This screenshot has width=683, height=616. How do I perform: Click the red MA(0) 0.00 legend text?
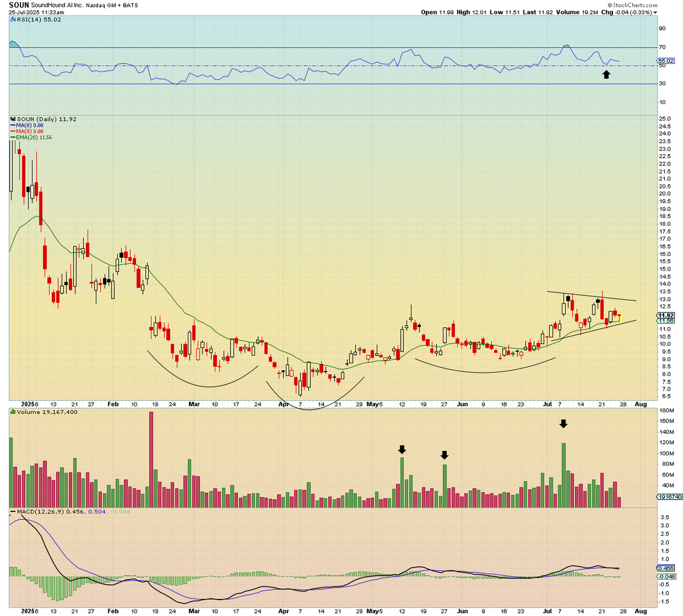click(30, 131)
